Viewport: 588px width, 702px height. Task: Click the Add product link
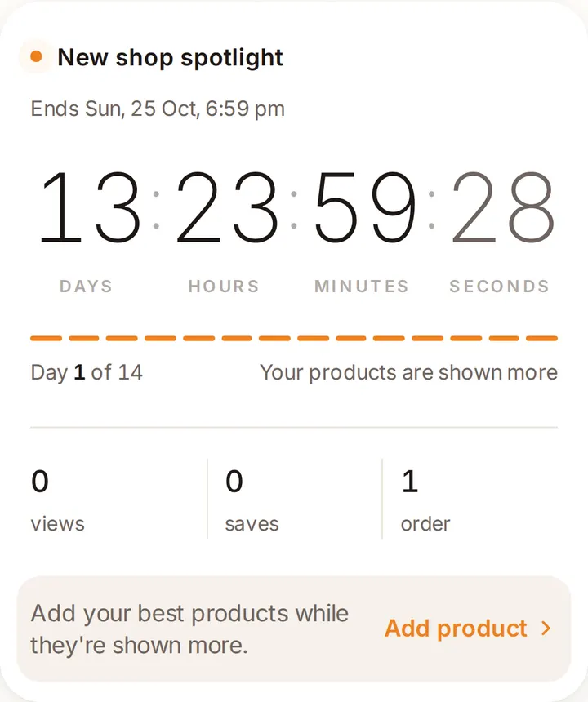pyautogui.click(x=456, y=629)
